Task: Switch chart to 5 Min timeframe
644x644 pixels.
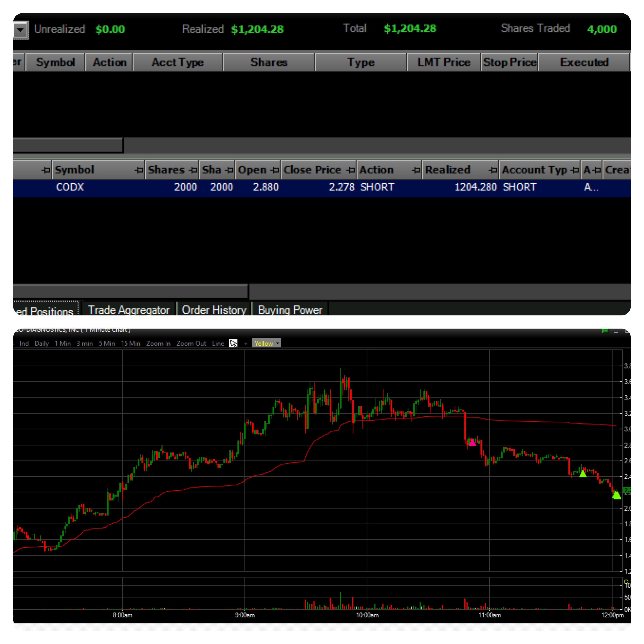Action: (x=107, y=343)
